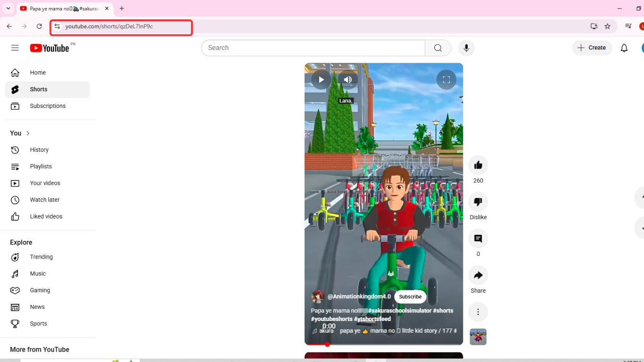The height and width of the screenshot is (362, 644).
Task: Click the #youtubeshorts hashtag
Action: pos(332,319)
